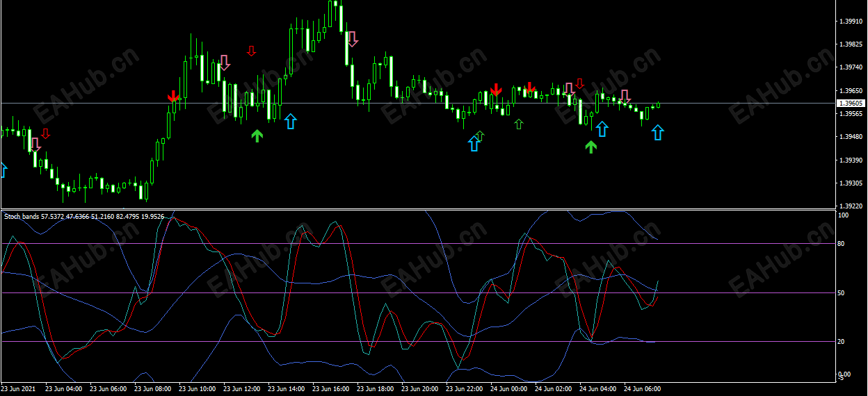Screen dimensions: 868x396
Task: Select the solid red down arrow before 23 Jun 10:00
Action: 173,96
